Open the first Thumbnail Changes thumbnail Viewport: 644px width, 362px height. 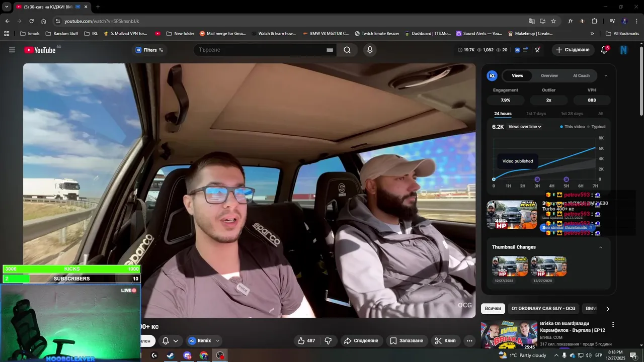(x=510, y=266)
